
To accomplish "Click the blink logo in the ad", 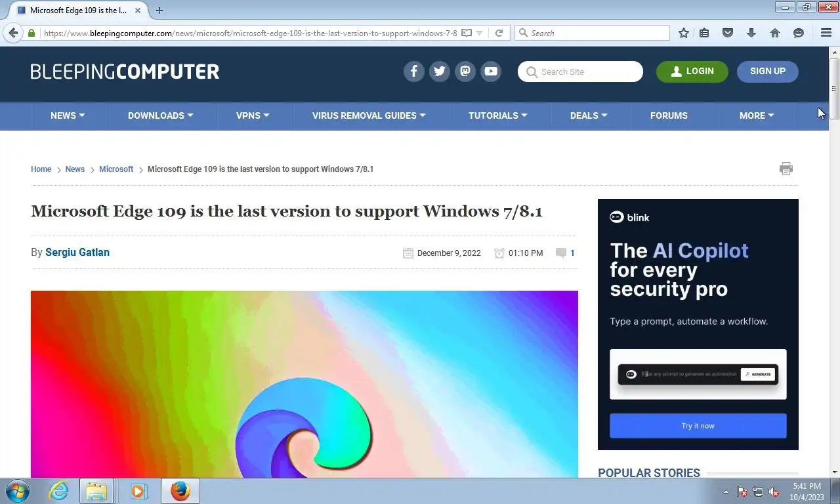I will (x=629, y=217).
